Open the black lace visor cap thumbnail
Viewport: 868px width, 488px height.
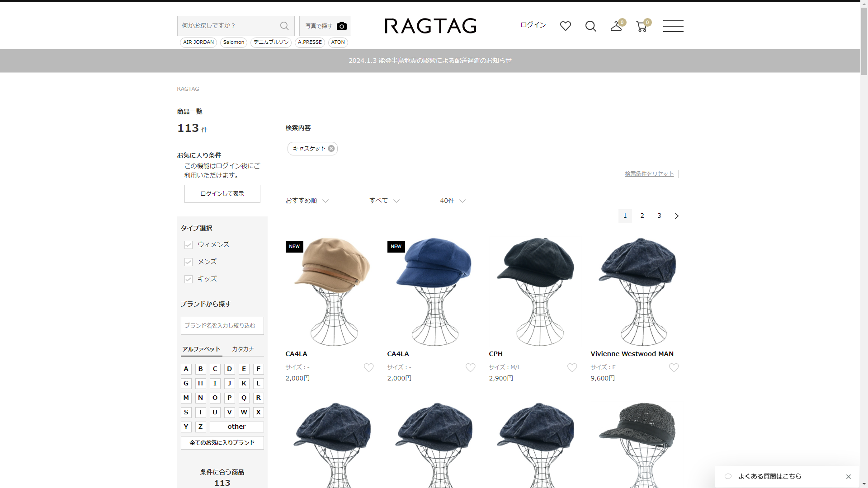pyautogui.click(x=637, y=445)
